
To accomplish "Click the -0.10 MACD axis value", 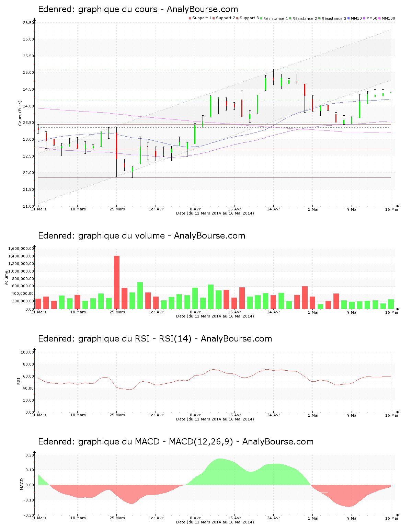I will tap(29, 500).
